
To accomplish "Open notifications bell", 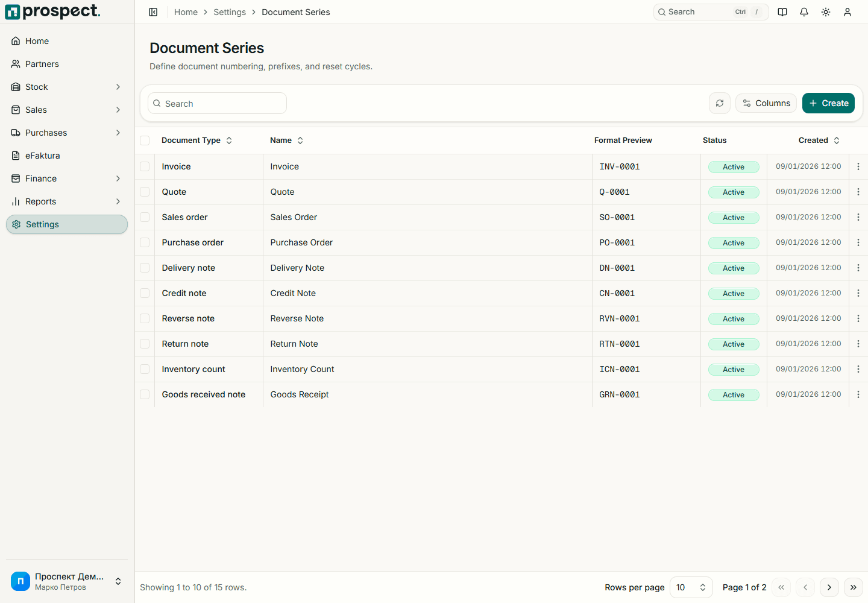I will 804,12.
